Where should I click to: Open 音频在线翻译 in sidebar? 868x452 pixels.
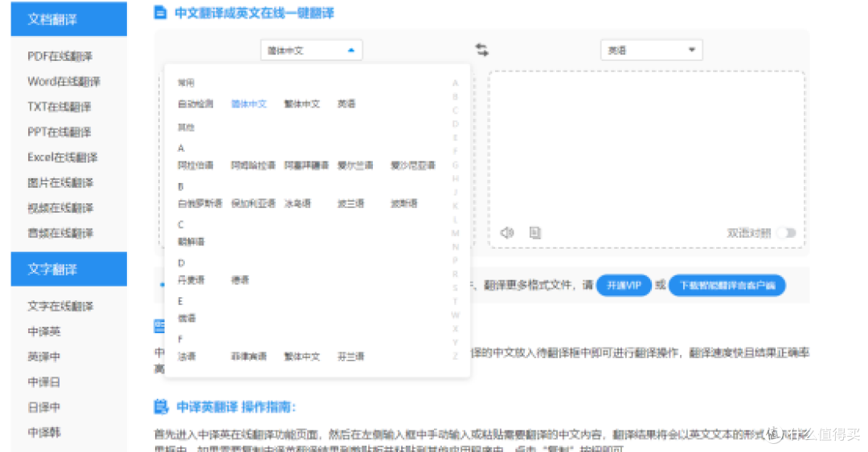(60, 233)
